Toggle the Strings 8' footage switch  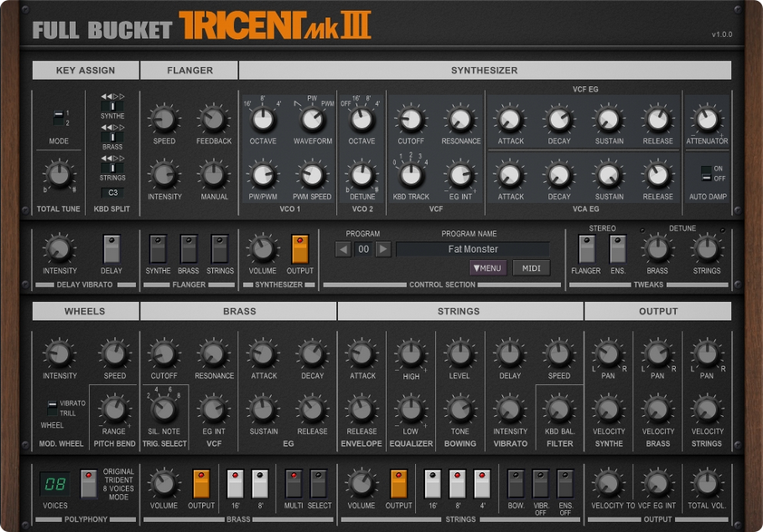click(x=458, y=484)
